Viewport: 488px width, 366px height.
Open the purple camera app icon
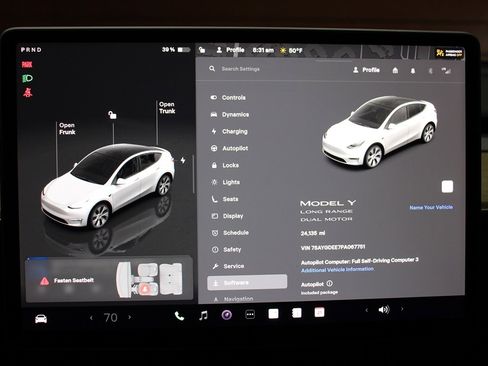[x=227, y=315]
